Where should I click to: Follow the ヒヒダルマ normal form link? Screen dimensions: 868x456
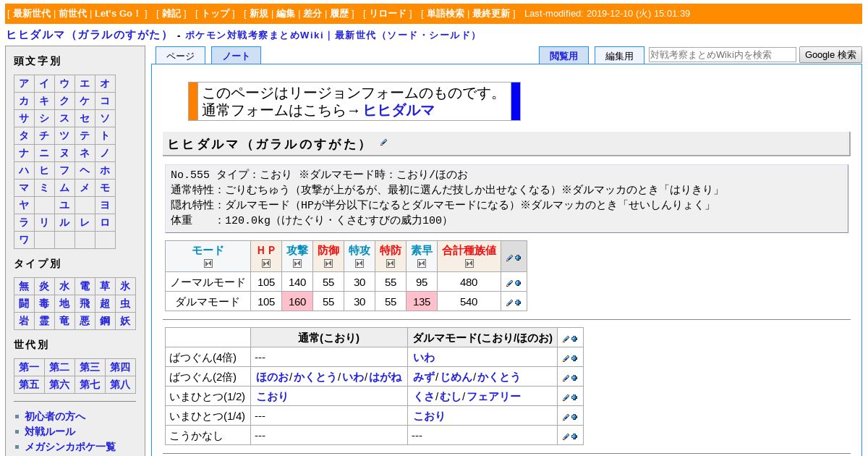pos(399,111)
